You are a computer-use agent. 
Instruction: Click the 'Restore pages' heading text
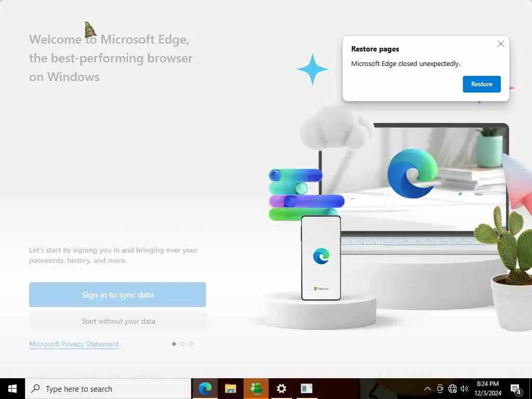tap(375, 49)
